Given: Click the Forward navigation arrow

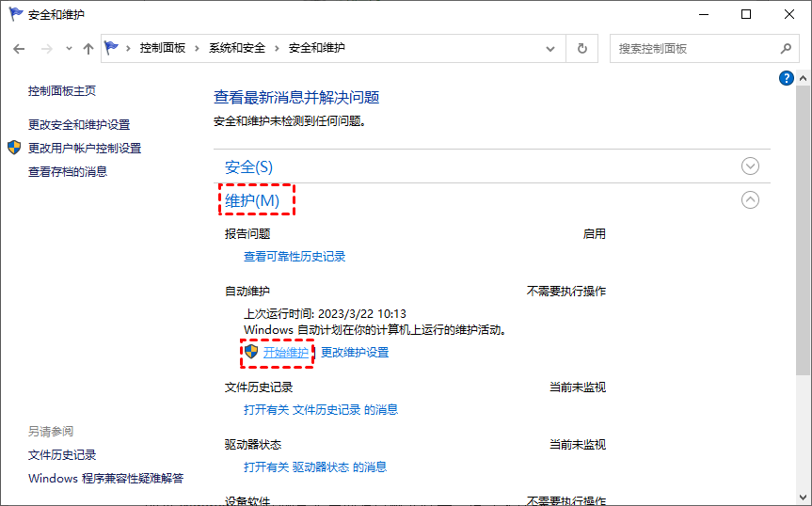Looking at the screenshot, I should [47, 49].
